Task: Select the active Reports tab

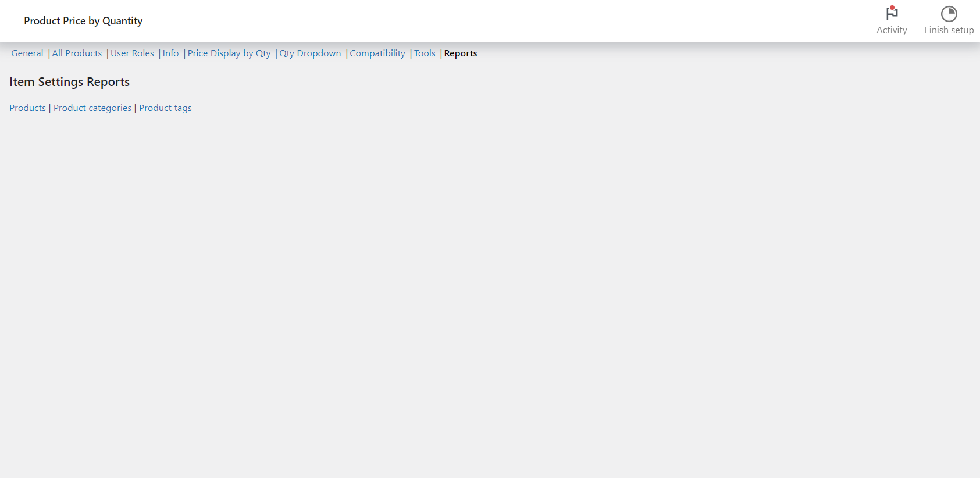Action: (x=460, y=53)
